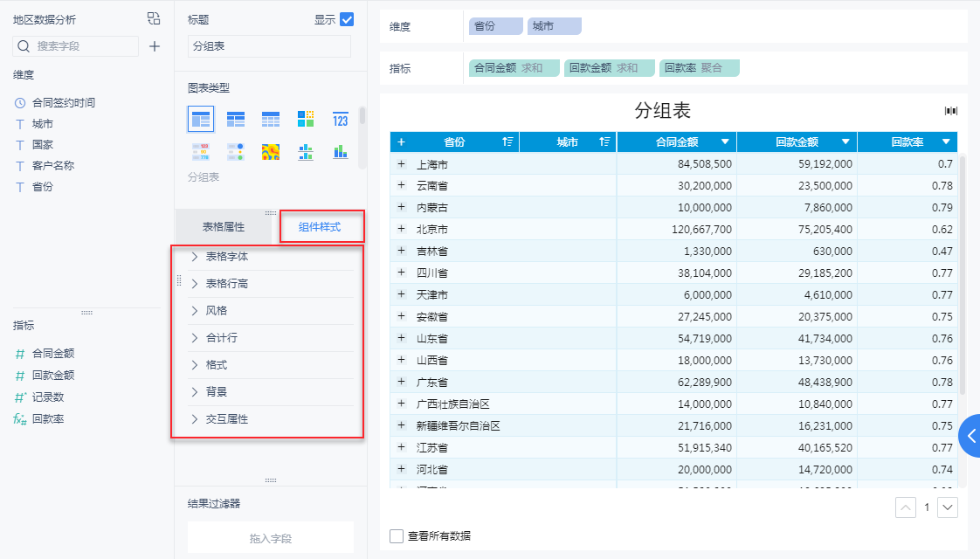Select the 回款率 indicator field in list

(x=48, y=419)
